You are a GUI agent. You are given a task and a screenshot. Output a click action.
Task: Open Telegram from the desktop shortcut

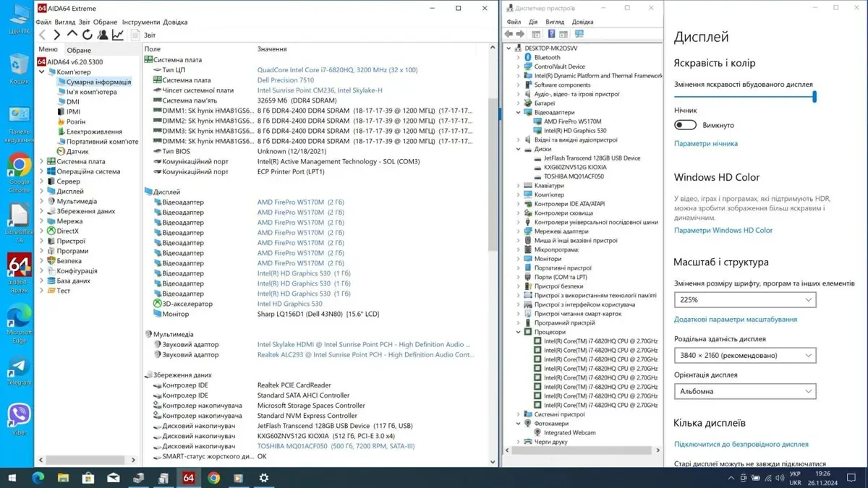pos(19,368)
